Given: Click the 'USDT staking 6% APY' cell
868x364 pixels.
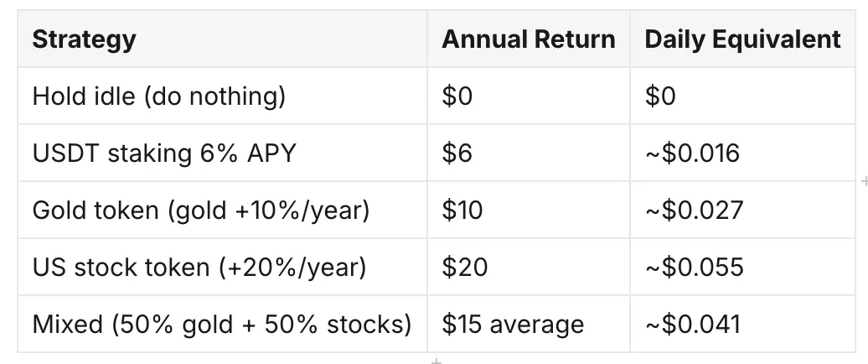Looking at the screenshot, I should (222, 153).
